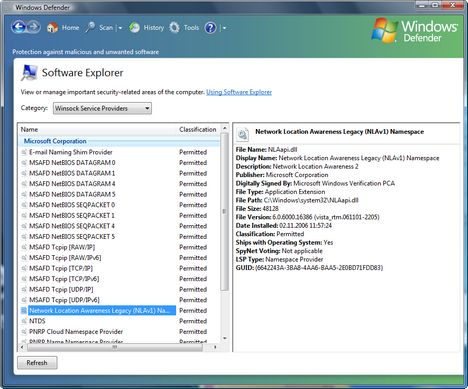Viewport: 468px width, 389px height.
Task: Click the list's vertical scrollbar down arrow
Action: coord(225,338)
